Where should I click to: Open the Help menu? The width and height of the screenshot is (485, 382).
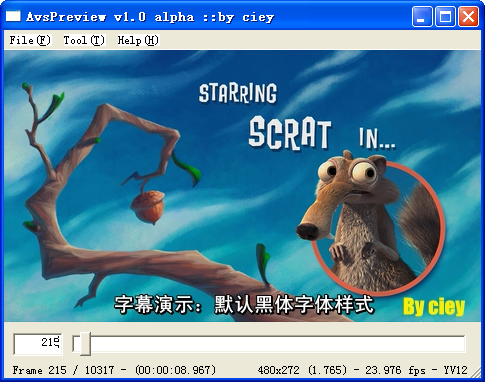(138, 40)
